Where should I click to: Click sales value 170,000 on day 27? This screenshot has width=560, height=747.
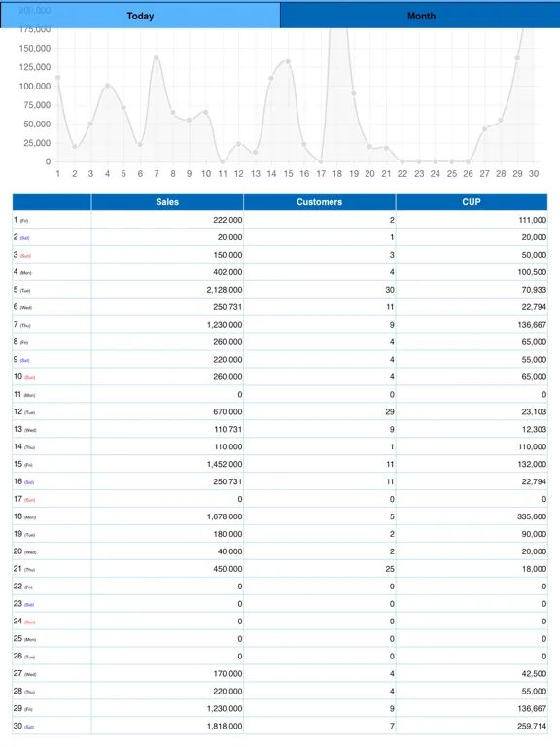pos(227,674)
